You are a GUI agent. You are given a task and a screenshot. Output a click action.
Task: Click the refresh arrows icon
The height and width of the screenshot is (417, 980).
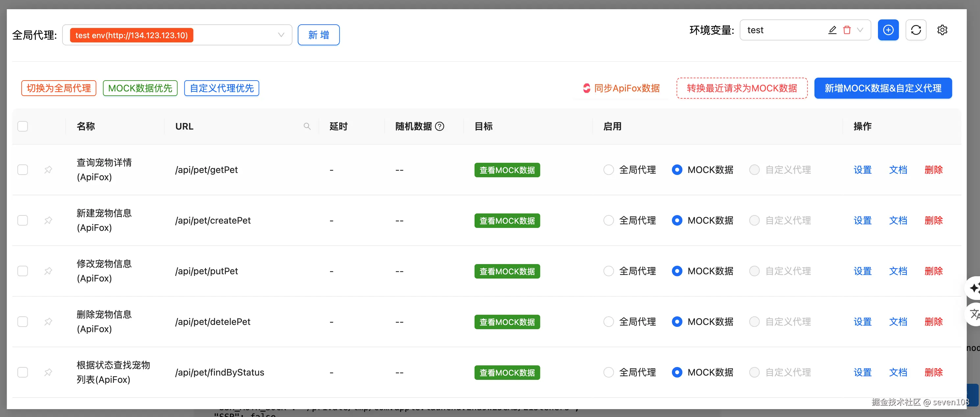click(x=916, y=30)
